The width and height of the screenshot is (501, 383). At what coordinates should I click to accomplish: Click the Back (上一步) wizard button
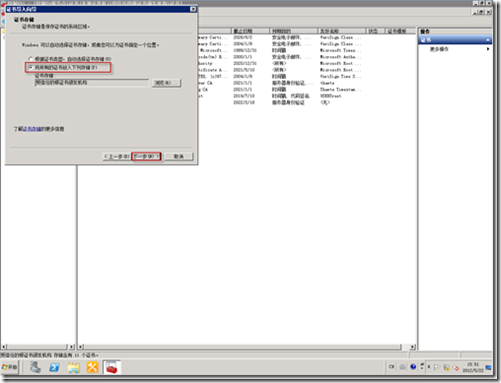(x=117, y=156)
